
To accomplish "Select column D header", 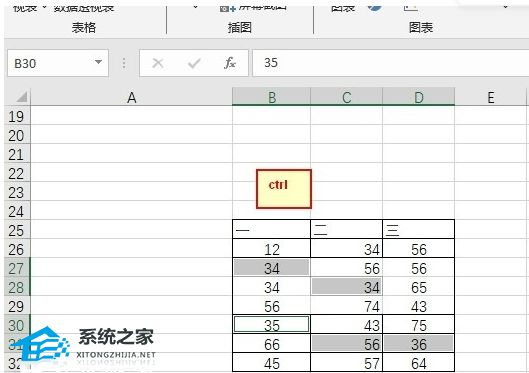I will point(419,97).
